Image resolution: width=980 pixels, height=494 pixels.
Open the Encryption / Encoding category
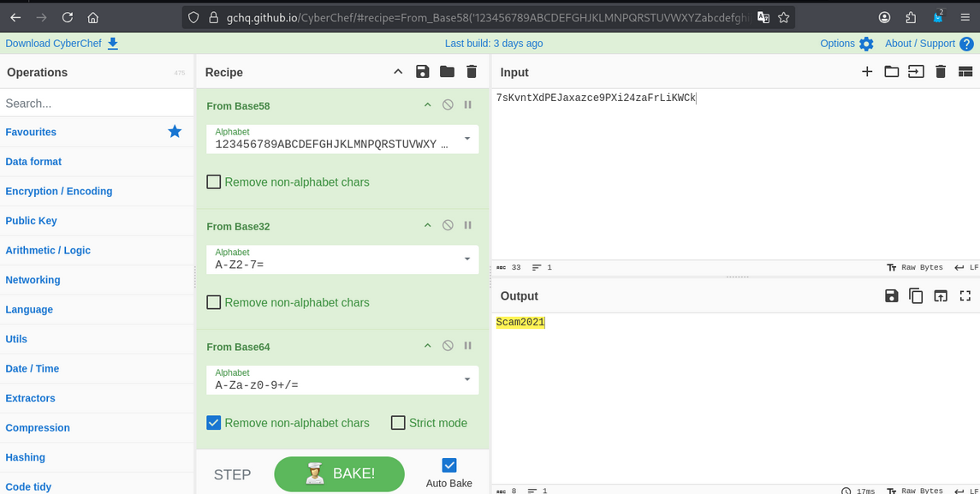(59, 191)
